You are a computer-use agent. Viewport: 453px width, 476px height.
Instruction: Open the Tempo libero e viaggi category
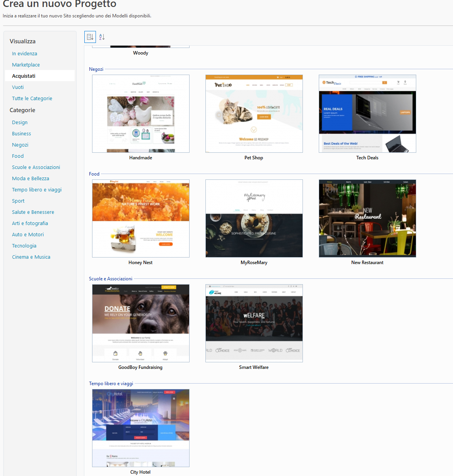click(x=37, y=190)
